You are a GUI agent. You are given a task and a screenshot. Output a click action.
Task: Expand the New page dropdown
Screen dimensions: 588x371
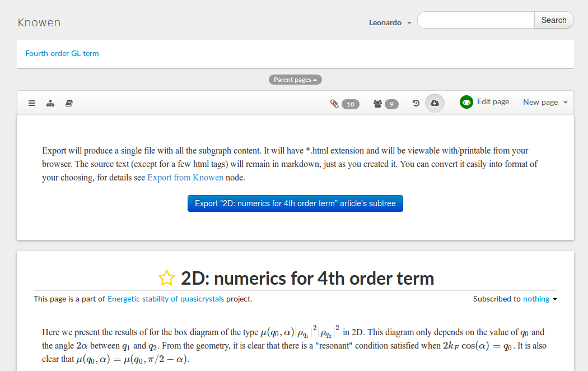coord(545,102)
